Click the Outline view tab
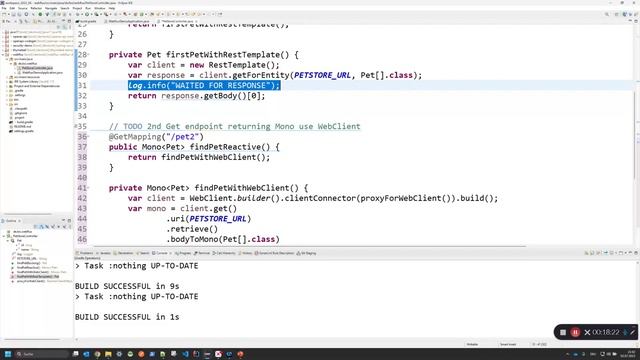The height and width of the screenshot is (360, 640). (11, 221)
